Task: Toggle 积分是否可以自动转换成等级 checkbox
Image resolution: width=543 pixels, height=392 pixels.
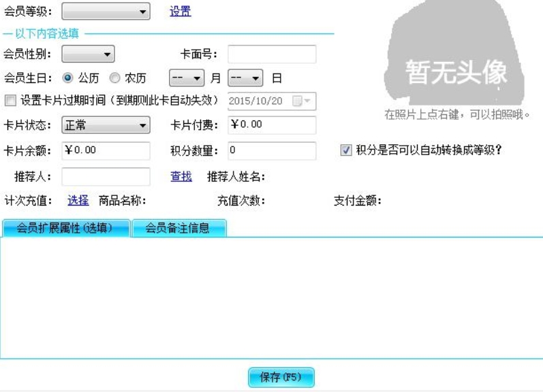Action: click(x=346, y=150)
